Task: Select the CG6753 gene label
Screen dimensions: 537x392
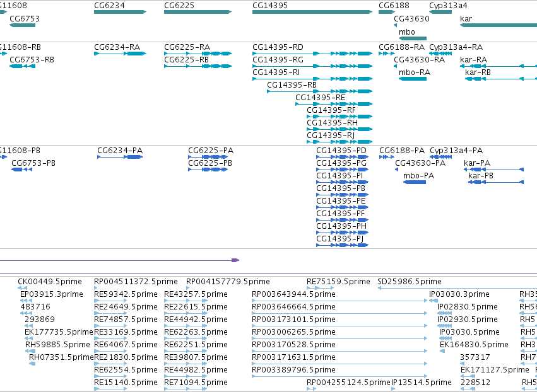Action: [x=25, y=18]
